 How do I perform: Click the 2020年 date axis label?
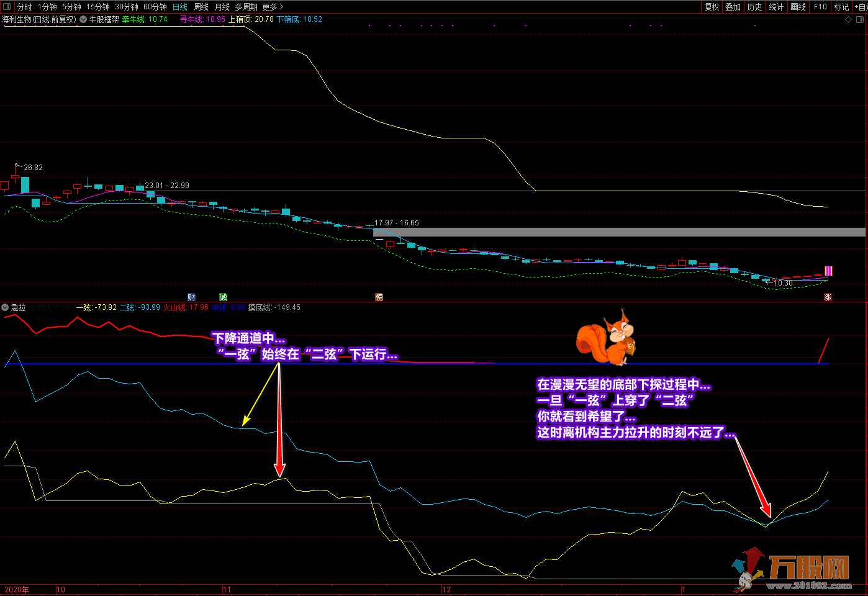(x=16, y=590)
